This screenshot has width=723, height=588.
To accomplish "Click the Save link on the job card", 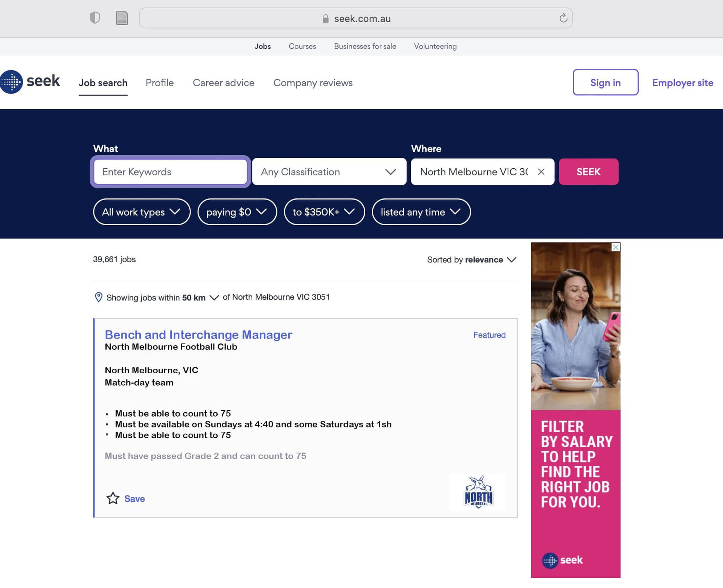I will 134,498.
